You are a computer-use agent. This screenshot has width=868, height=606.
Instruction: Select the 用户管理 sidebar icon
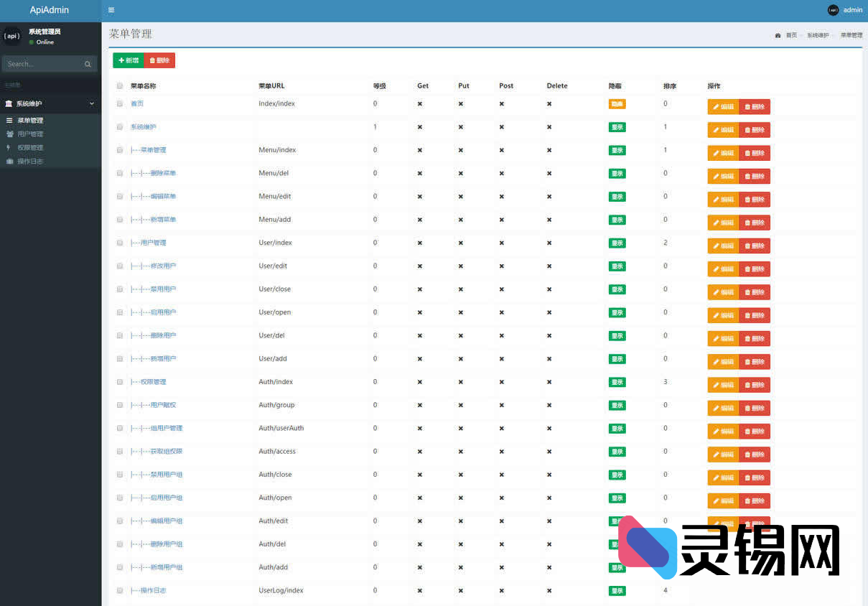9,133
